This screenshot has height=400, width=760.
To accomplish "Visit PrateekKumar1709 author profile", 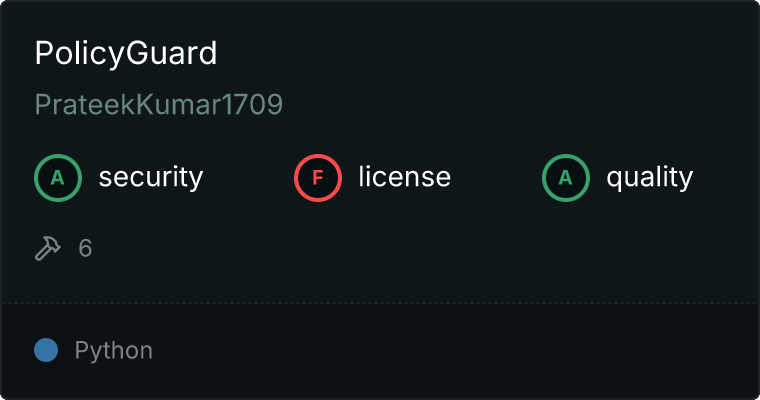I will (159, 104).
